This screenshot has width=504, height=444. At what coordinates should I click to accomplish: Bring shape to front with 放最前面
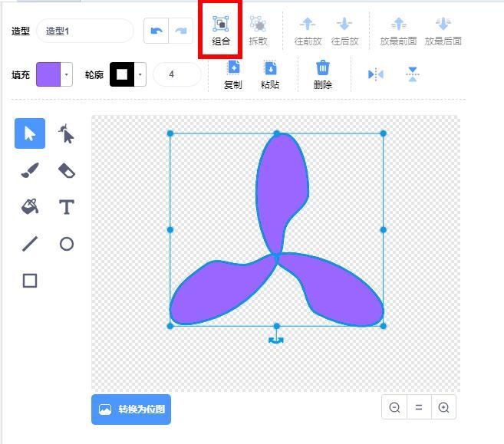click(x=398, y=31)
